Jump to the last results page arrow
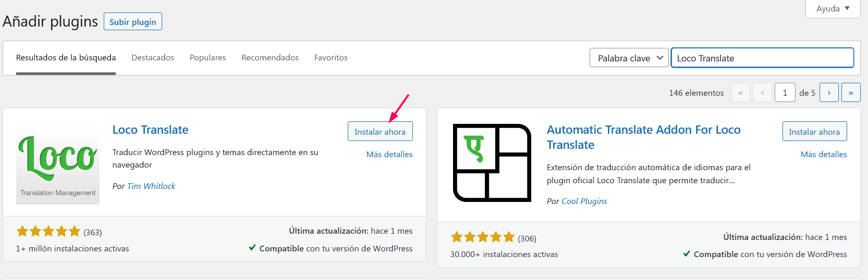The image size is (868, 280). point(851,93)
